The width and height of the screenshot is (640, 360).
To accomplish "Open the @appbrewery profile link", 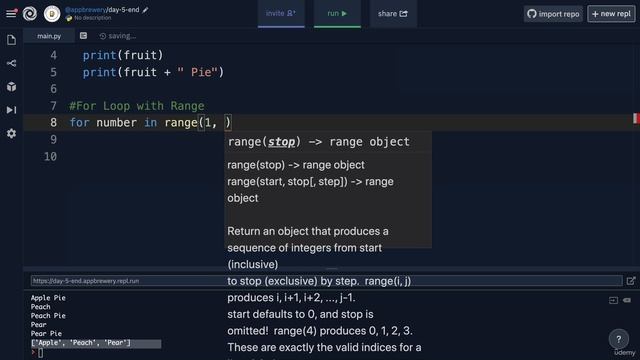I will coord(85,10).
